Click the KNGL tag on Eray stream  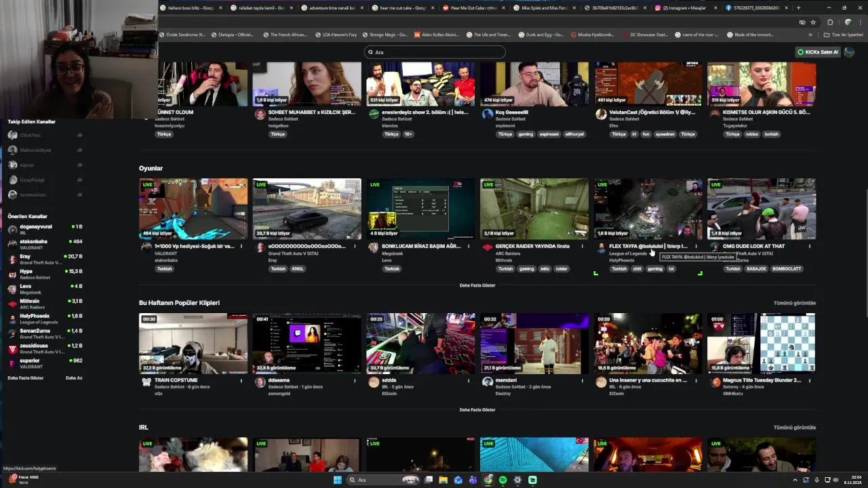tap(298, 269)
